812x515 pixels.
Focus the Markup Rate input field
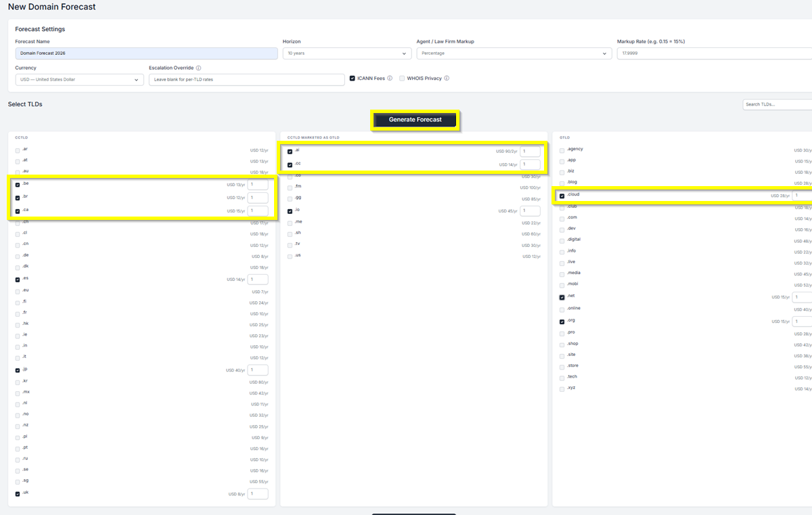(714, 53)
